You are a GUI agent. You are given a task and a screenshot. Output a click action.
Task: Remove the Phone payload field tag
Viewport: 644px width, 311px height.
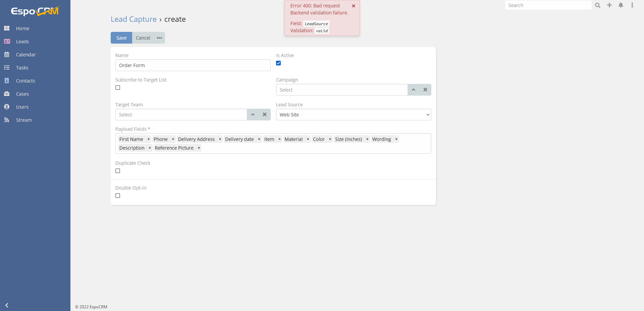(173, 139)
